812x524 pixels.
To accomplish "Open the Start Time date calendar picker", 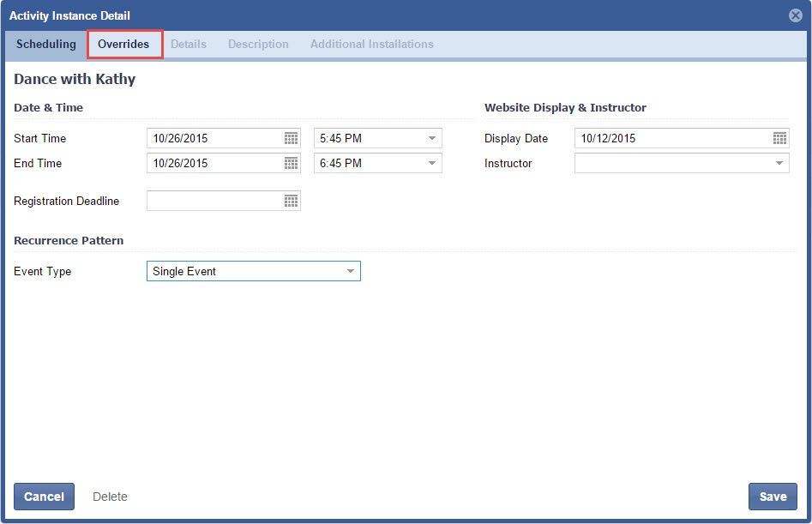I will pos(291,138).
